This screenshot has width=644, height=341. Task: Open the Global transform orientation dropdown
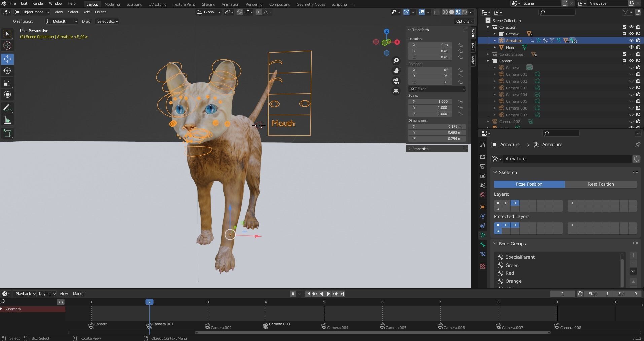tap(209, 12)
